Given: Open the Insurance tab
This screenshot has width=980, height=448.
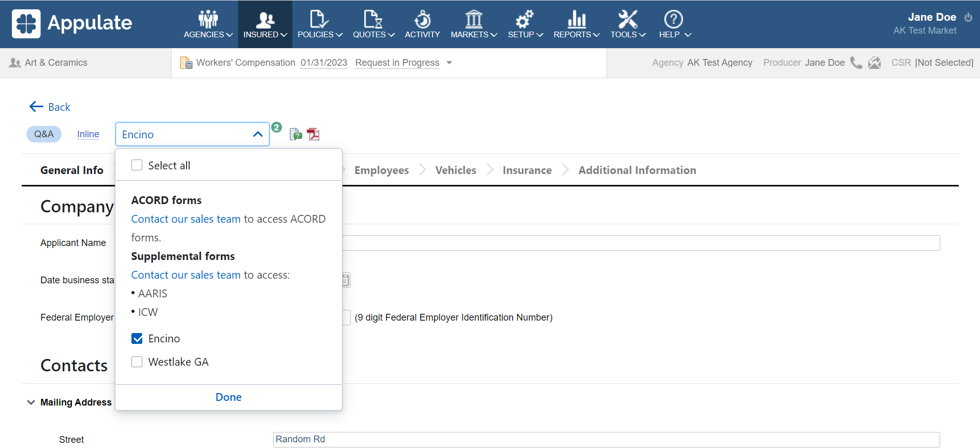Looking at the screenshot, I should pos(527,170).
